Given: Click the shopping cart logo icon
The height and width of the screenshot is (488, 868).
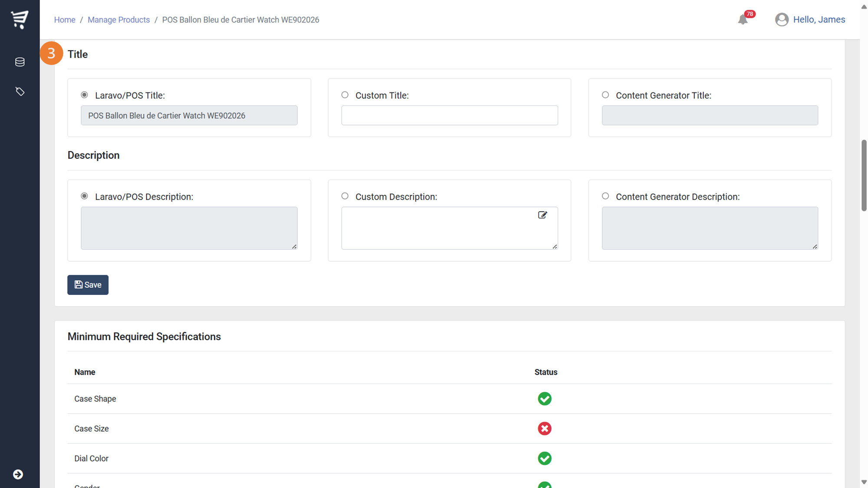Looking at the screenshot, I should point(20,19).
